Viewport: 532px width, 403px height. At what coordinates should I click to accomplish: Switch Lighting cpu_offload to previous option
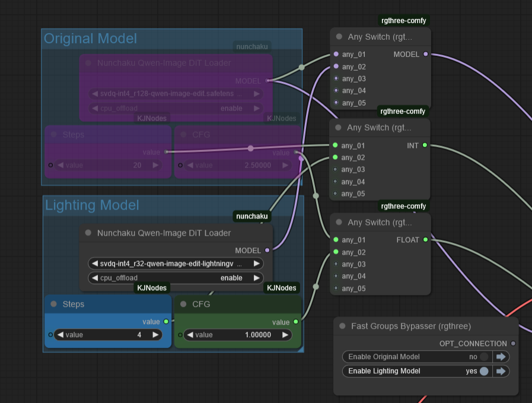point(95,278)
